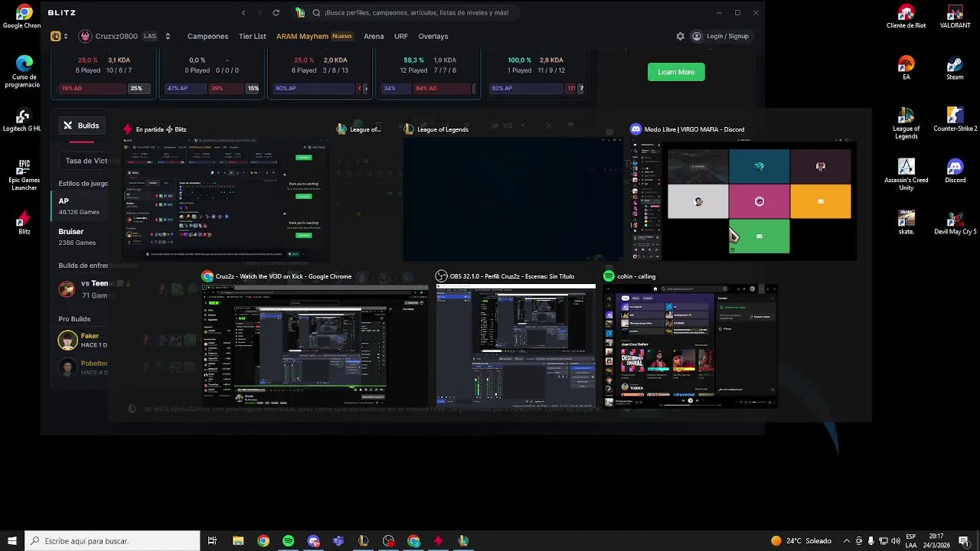
Task: Select the Bruiser playstyle build
Action: (83, 236)
